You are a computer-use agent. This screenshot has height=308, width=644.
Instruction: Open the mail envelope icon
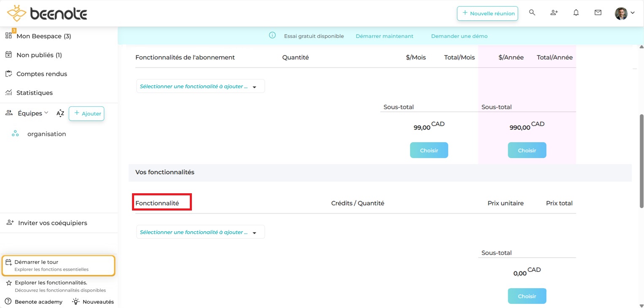598,13
